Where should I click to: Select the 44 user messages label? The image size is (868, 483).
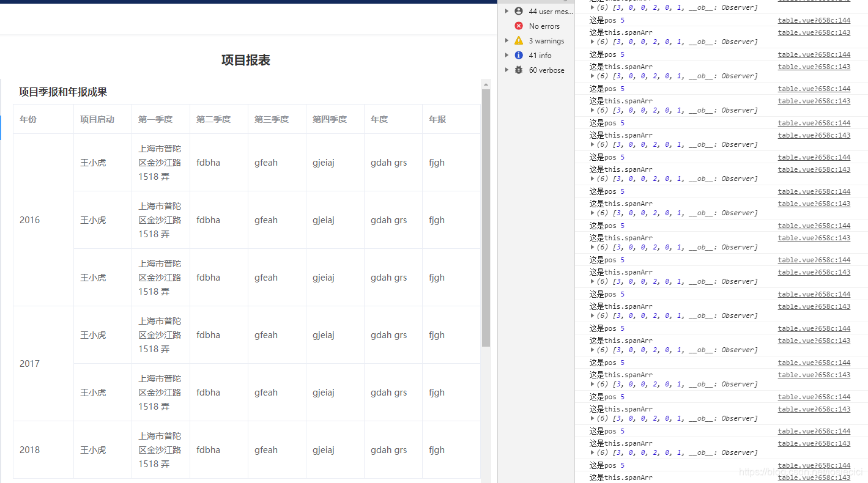(551, 12)
